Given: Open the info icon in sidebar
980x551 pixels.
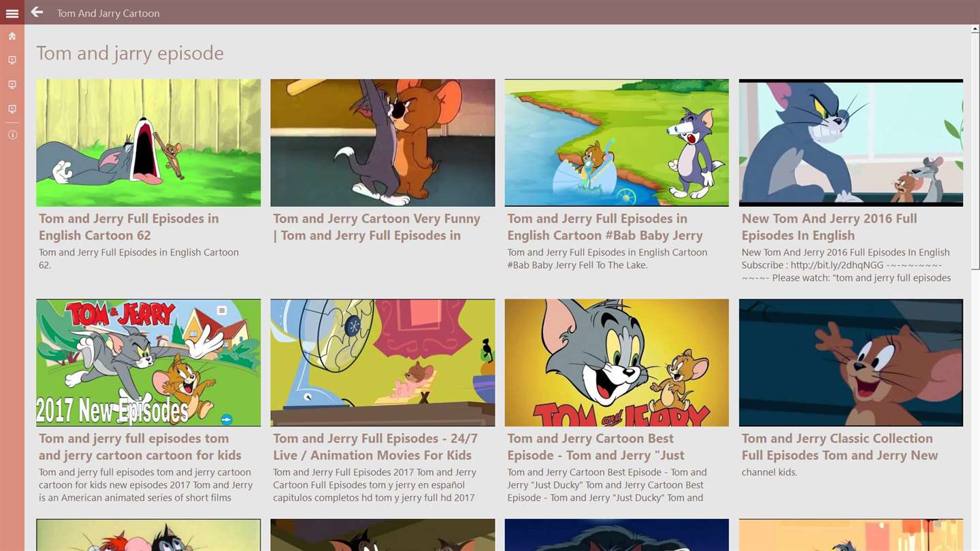Looking at the screenshot, I should coord(12,135).
